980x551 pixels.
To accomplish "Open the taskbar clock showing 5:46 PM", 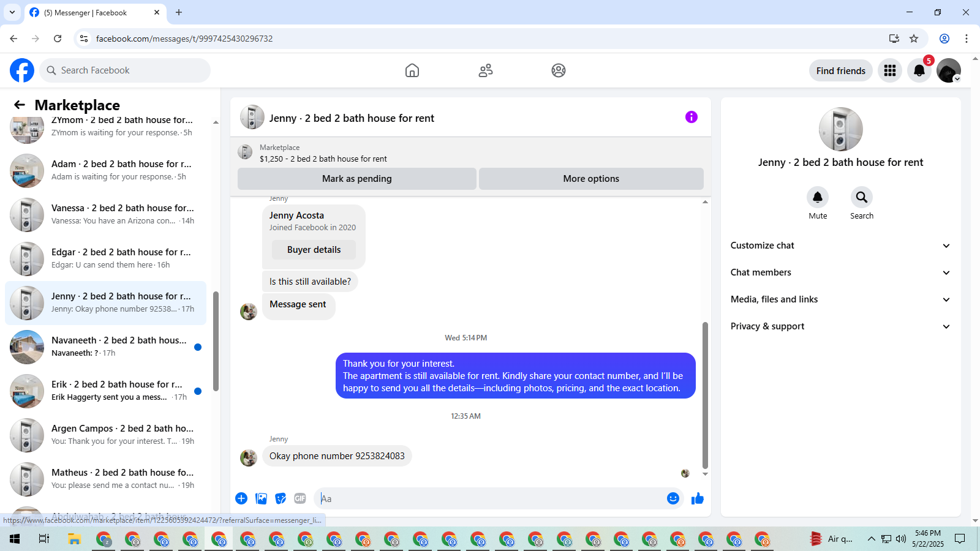I will [x=928, y=539].
